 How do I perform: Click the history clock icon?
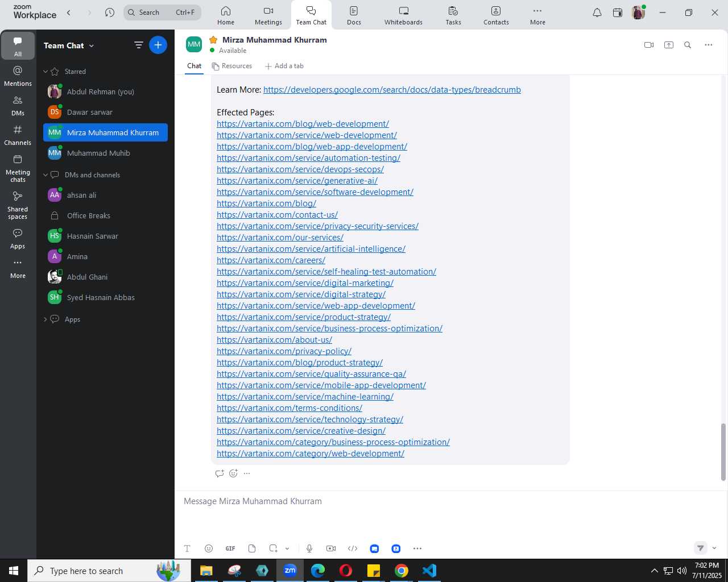click(x=110, y=13)
